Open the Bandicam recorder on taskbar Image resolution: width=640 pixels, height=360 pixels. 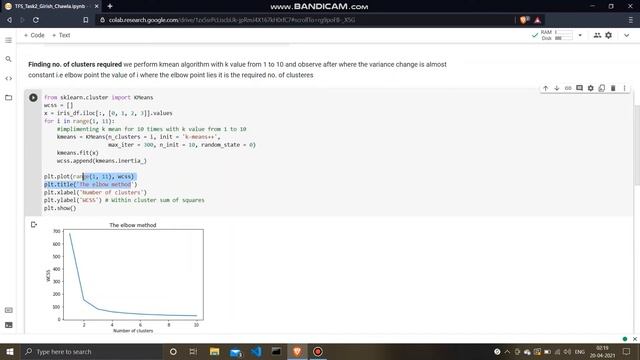click(x=318, y=351)
